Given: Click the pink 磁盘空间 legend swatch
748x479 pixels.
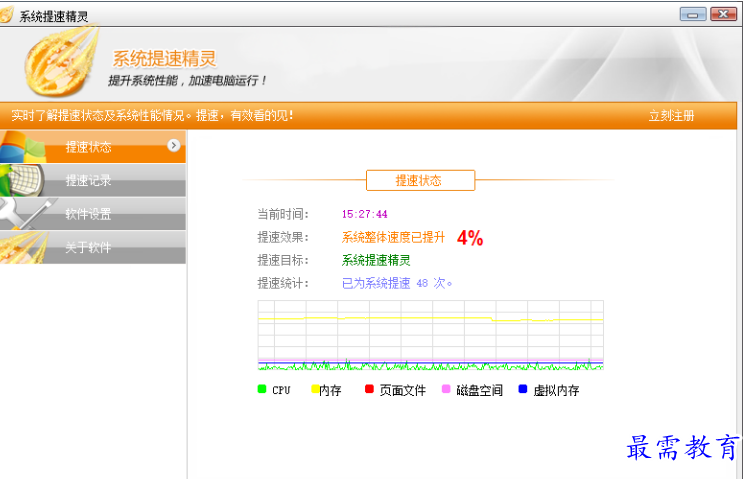Looking at the screenshot, I should [446, 389].
